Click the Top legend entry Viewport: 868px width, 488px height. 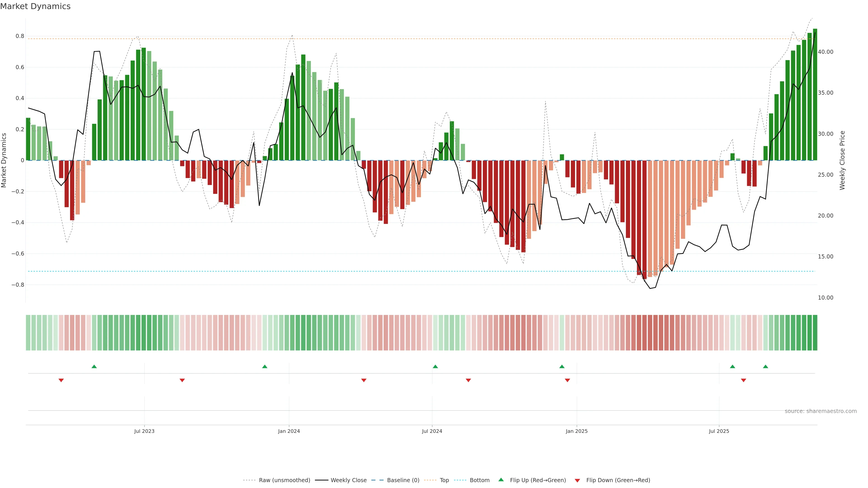click(x=444, y=480)
